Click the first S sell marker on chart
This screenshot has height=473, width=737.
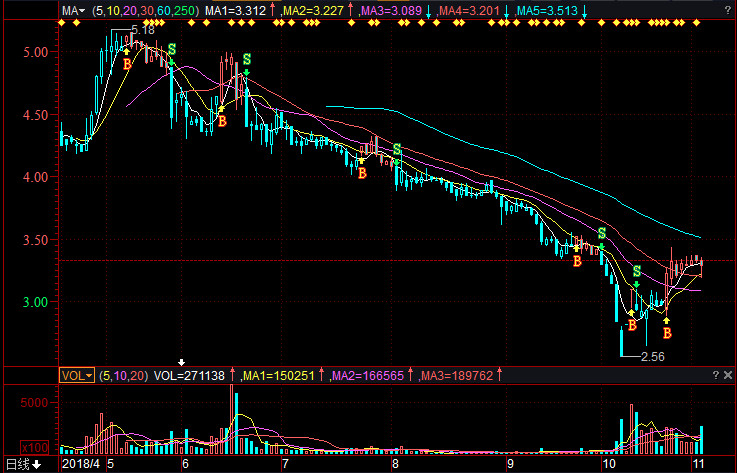pos(172,49)
